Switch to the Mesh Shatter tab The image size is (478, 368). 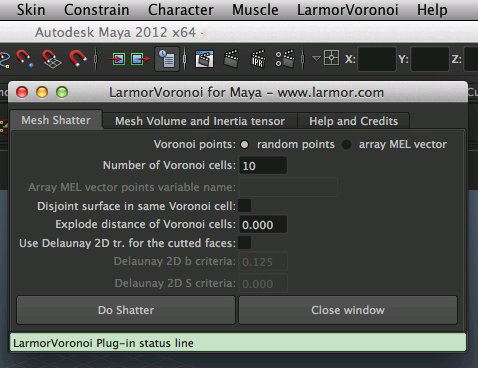coord(56,120)
